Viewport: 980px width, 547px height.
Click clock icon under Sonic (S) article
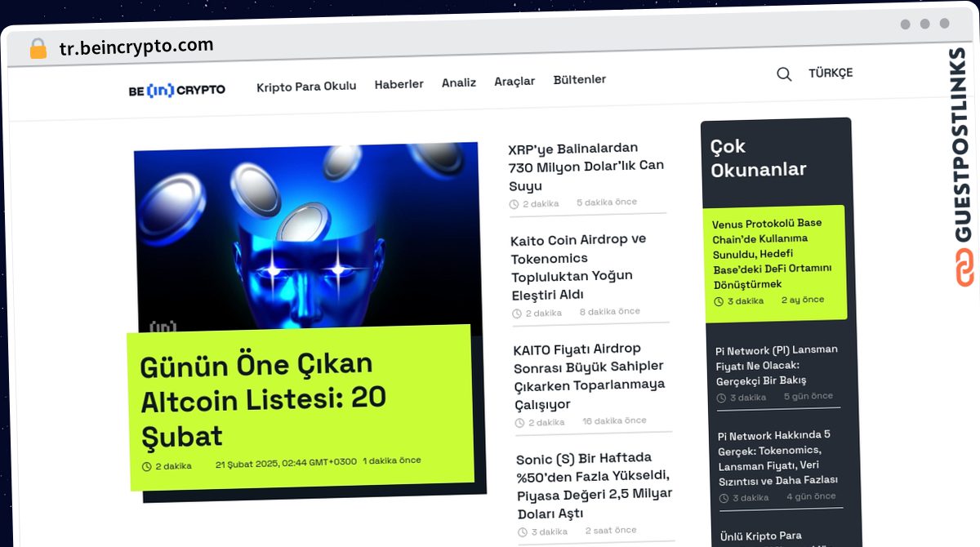tap(523, 532)
